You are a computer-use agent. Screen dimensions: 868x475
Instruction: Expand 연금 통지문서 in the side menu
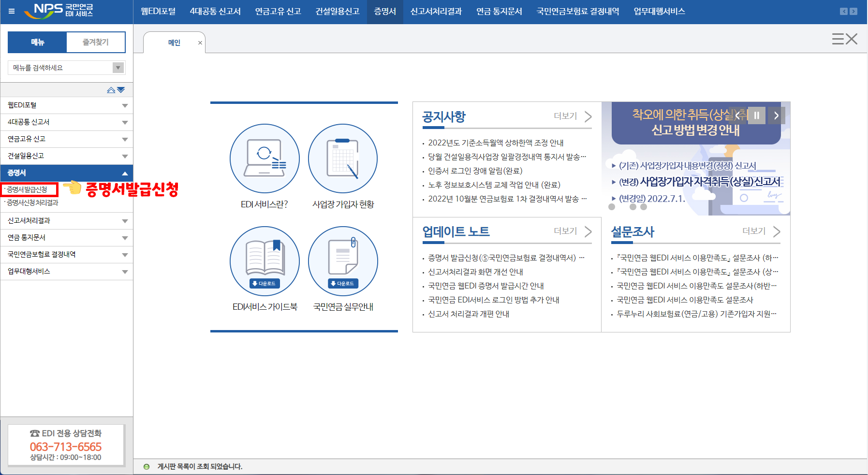67,238
